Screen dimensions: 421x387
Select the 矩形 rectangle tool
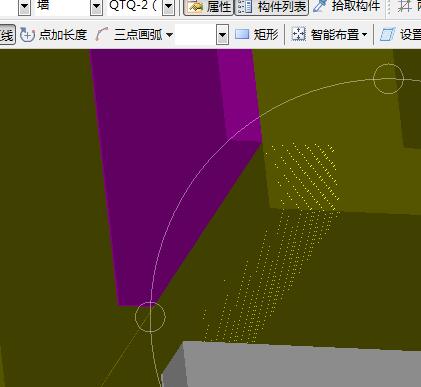tap(257, 34)
